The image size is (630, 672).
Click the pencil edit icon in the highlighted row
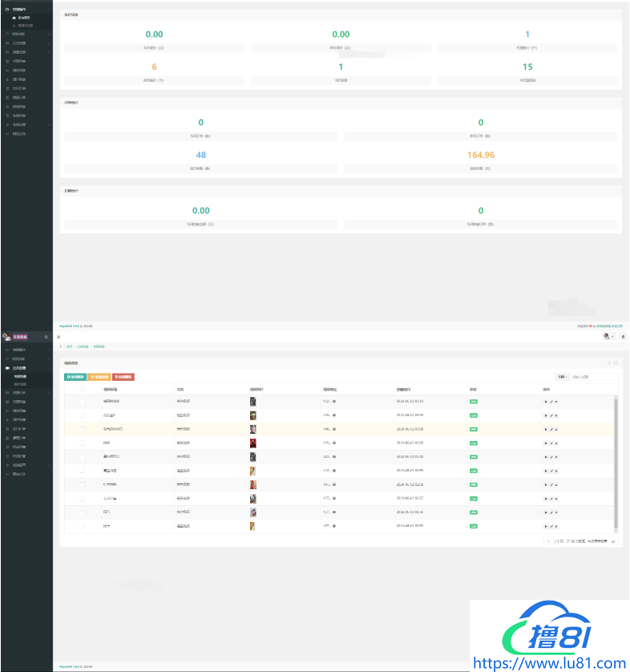551,429
